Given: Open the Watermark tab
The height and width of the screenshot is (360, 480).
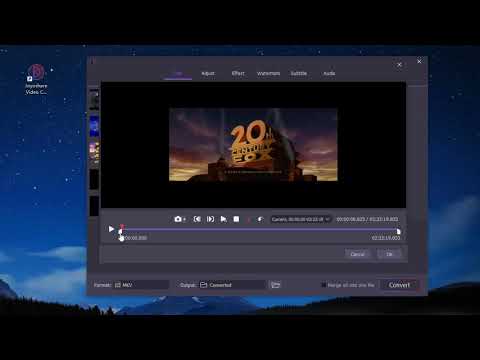Looking at the screenshot, I should pyautogui.click(x=268, y=73).
